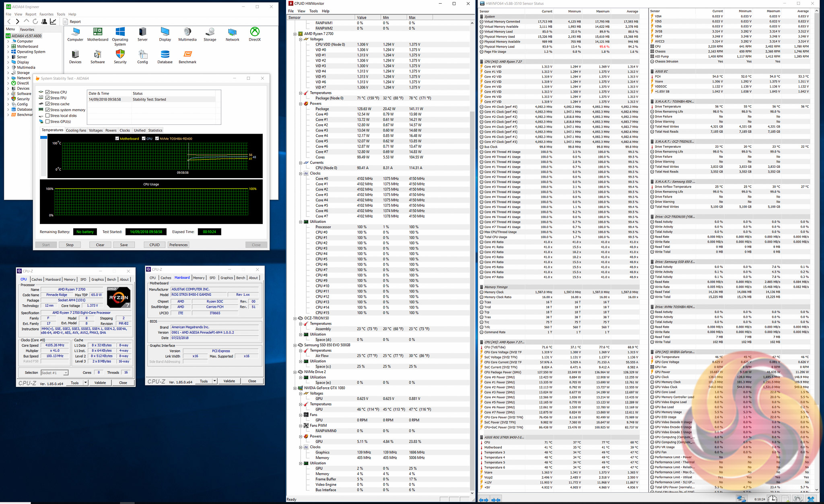Click the toolbar line graph icon

(x=53, y=21)
